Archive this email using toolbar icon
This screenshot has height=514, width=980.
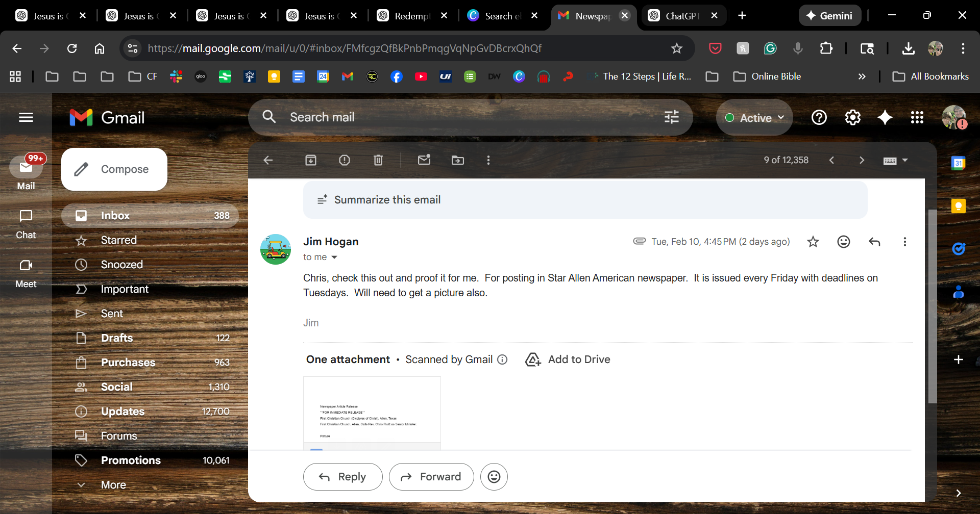(310, 160)
